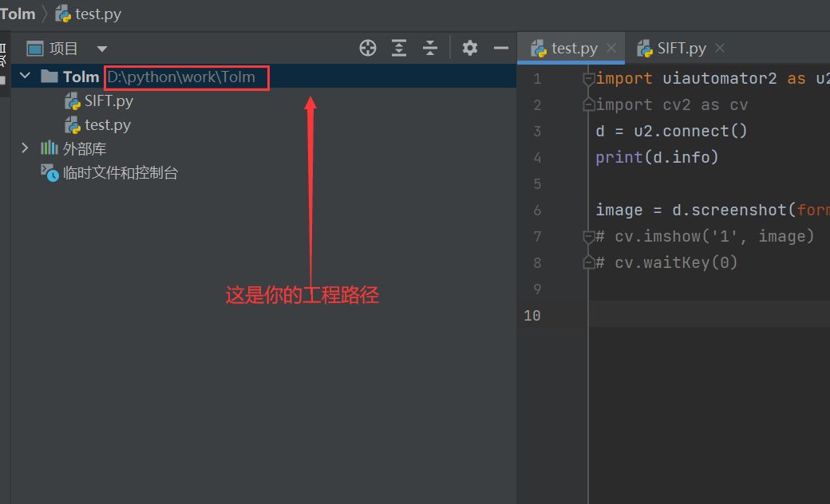This screenshot has height=504, width=830.
Task: Select test.py in the project tree
Action: tap(108, 125)
